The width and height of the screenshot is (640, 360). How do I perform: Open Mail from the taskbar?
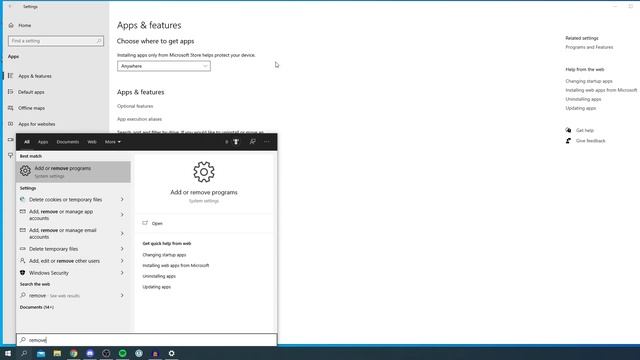pyautogui.click(x=41, y=353)
